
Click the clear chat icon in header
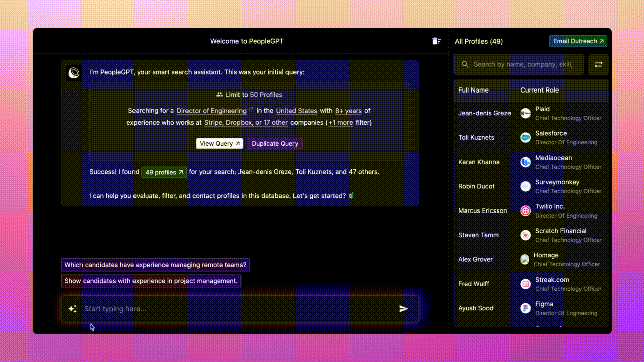pos(436,41)
